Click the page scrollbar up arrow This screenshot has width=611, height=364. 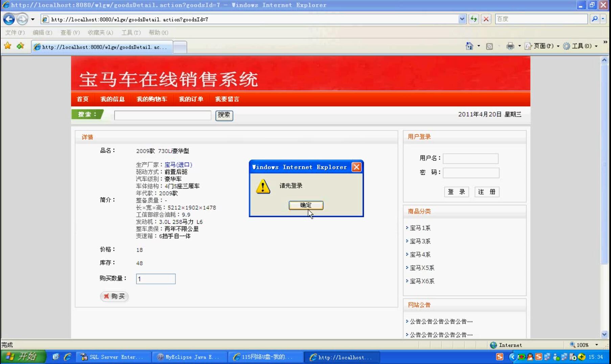click(x=604, y=60)
